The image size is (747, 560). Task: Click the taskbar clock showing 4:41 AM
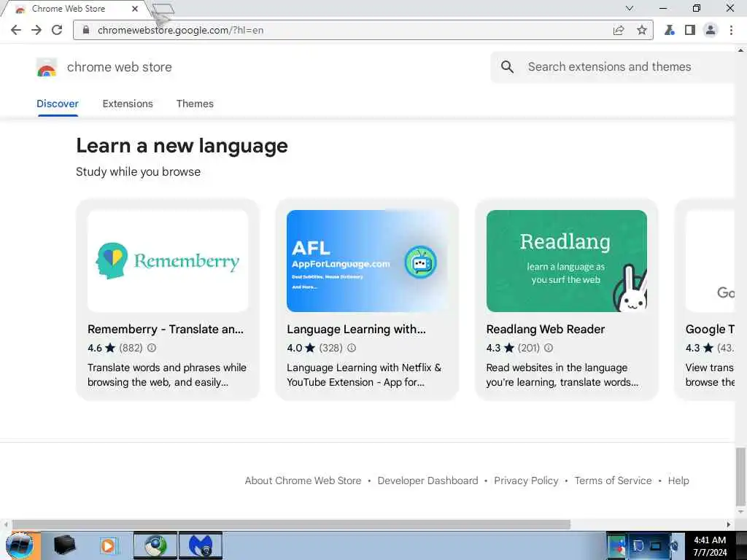tap(710, 545)
